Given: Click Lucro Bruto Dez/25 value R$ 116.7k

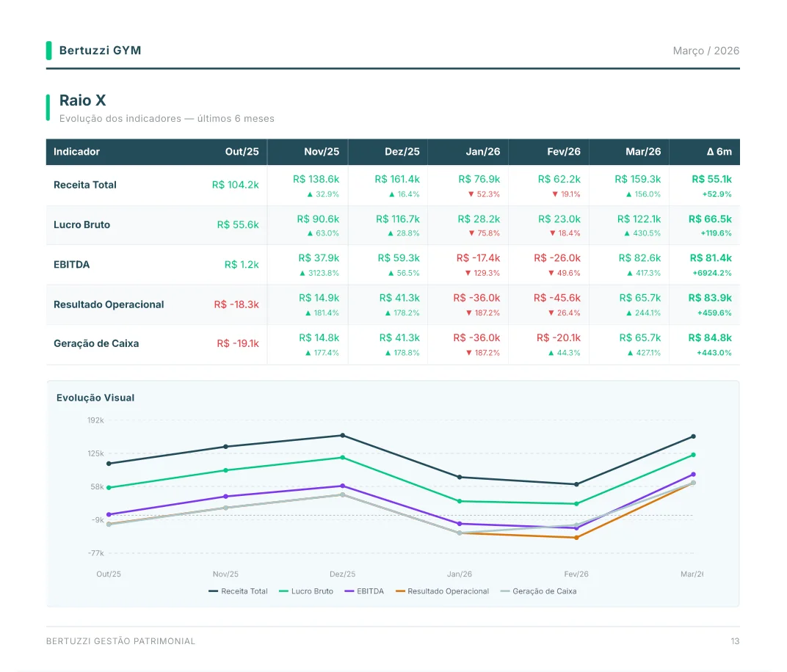Looking at the screenshot, I should click(x=398, y=219).
